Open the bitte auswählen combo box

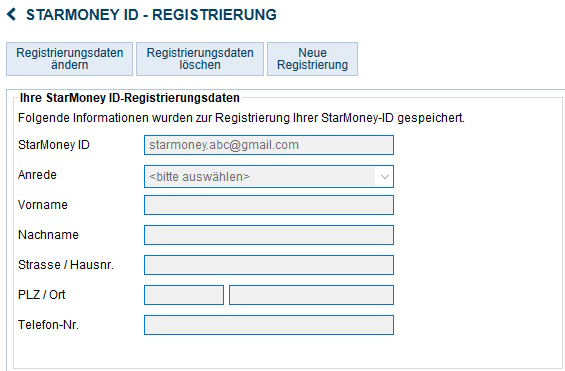pyautogui.click(x=269, y=176)
